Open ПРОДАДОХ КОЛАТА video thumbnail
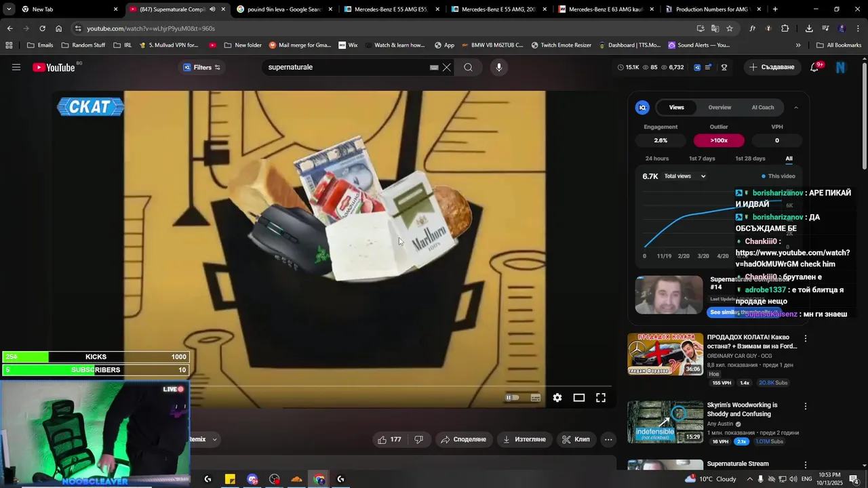This screenshot has height=488, width=868. point(665,354)
